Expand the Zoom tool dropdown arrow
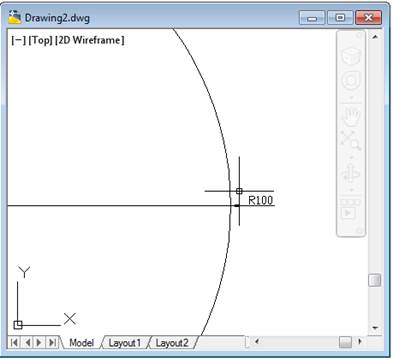The width and height of the screenshot is (393, 361). pyautogui.click(x=351, y=157)
